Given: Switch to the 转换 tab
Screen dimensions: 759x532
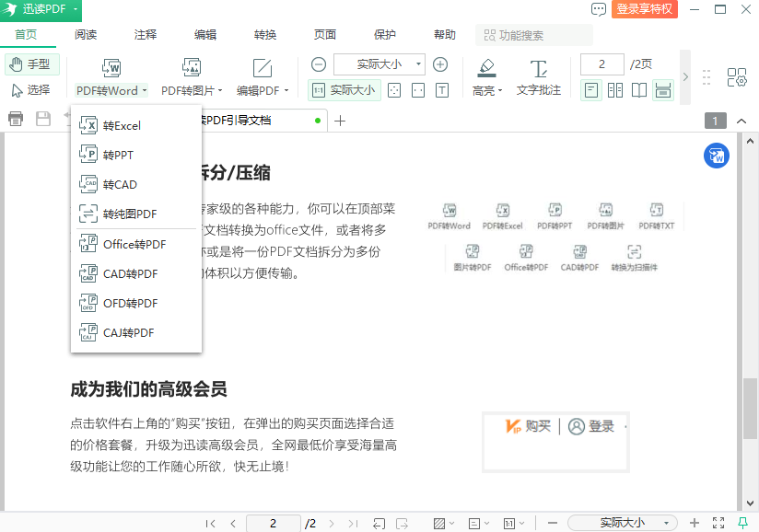Looking at the screenshot, I should (x=265, y=35).
